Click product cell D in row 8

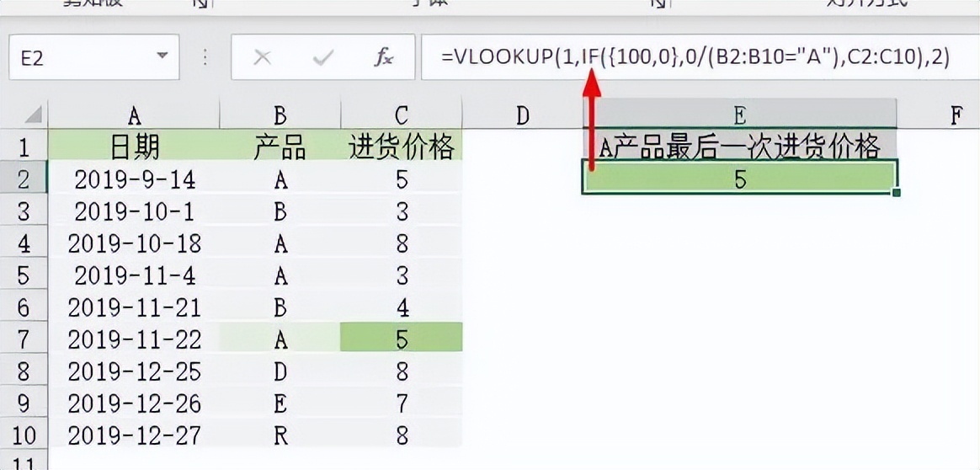(280, 371)
